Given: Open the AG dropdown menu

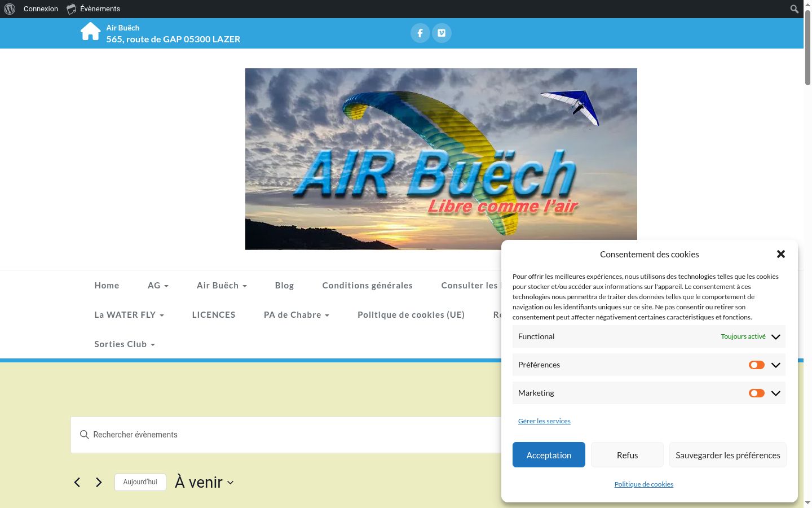Looking at the screenshot, I should [x=158, y=286].
